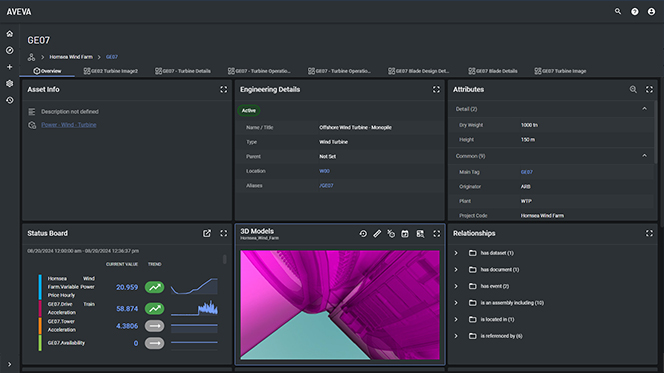Collapse the Detail (2) attributes group
The image size is (664, 373).
[x=644, y=109]
